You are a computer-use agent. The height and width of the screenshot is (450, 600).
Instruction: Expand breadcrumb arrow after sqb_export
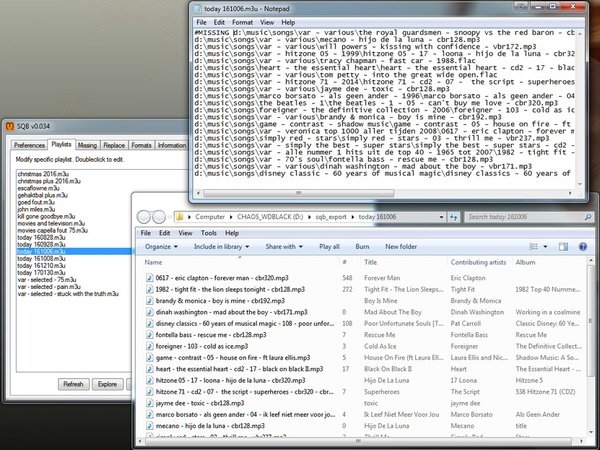click(352, 217)
